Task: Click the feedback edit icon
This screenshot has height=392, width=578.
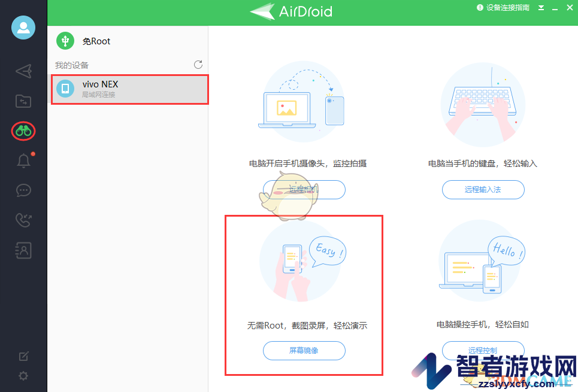Action: pyautogui.click(x=23, y=356)
